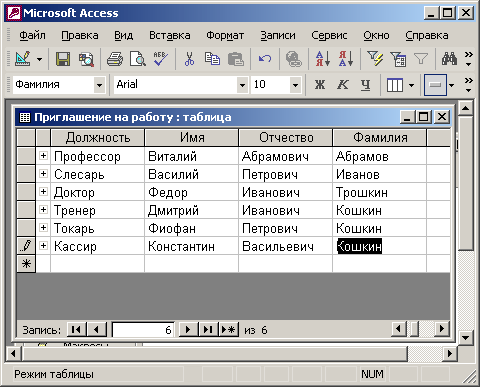Open the Справка menu
This screenshot has width=480, height=387.
click(x=427, y=35)
